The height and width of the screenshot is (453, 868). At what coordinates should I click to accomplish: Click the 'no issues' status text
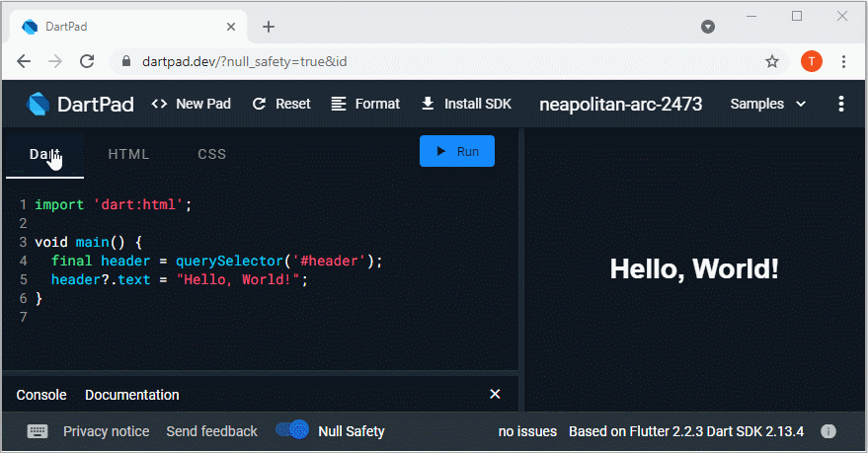click(527, 431)
